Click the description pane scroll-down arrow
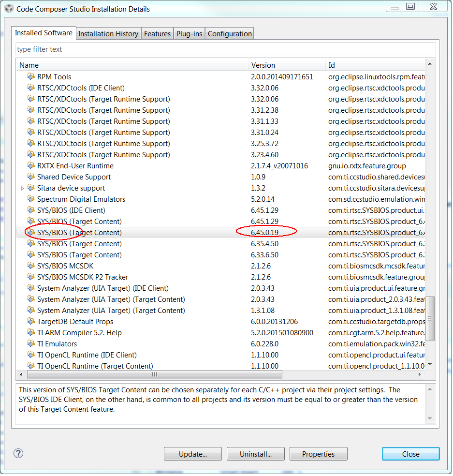 [430, 418]
